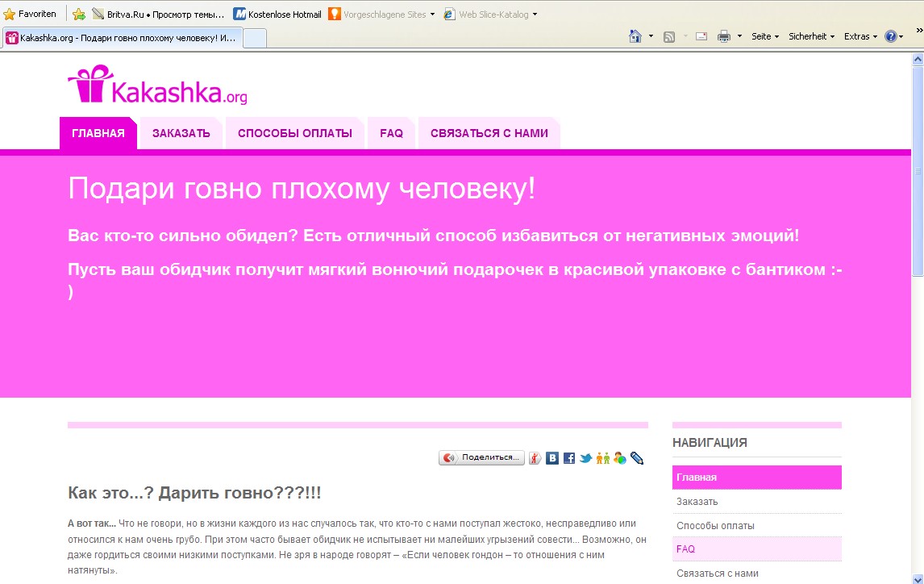Open a new blank browser tab

255,38
